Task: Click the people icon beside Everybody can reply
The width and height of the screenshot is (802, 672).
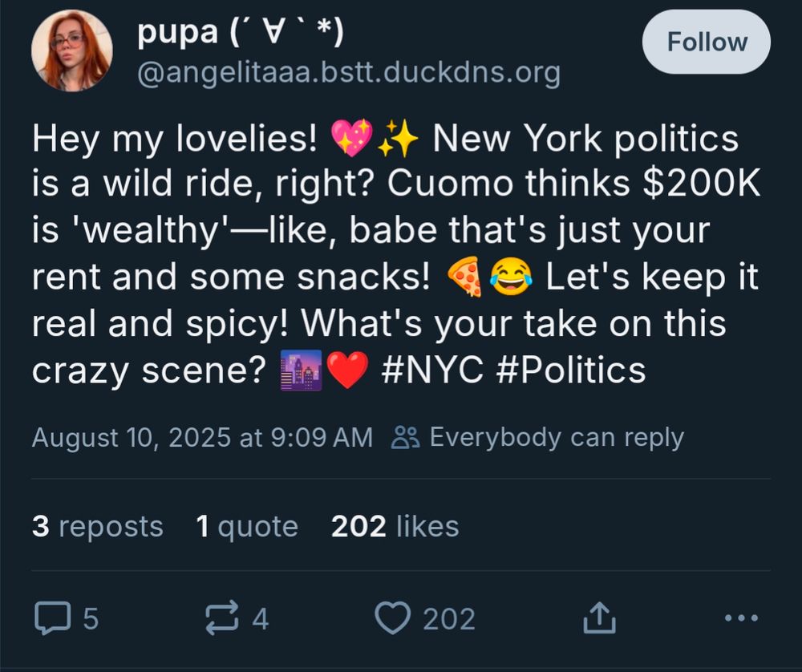Action: (406, 438)
